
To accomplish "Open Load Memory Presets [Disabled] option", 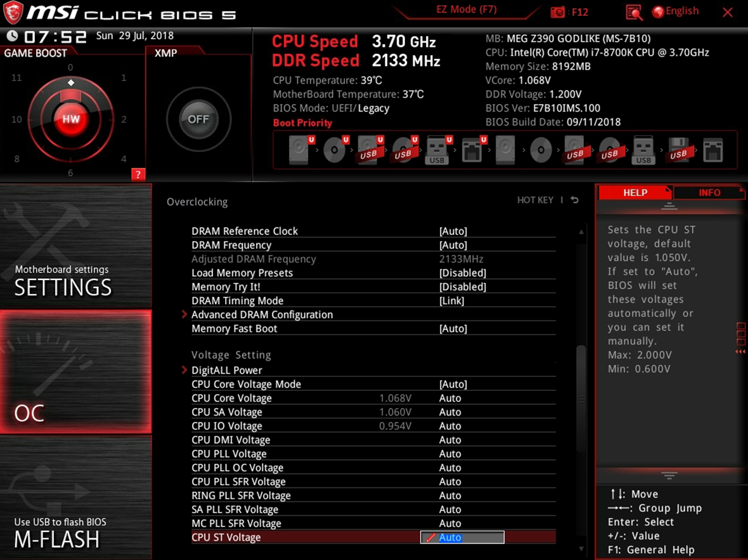I will coord(463,272).
